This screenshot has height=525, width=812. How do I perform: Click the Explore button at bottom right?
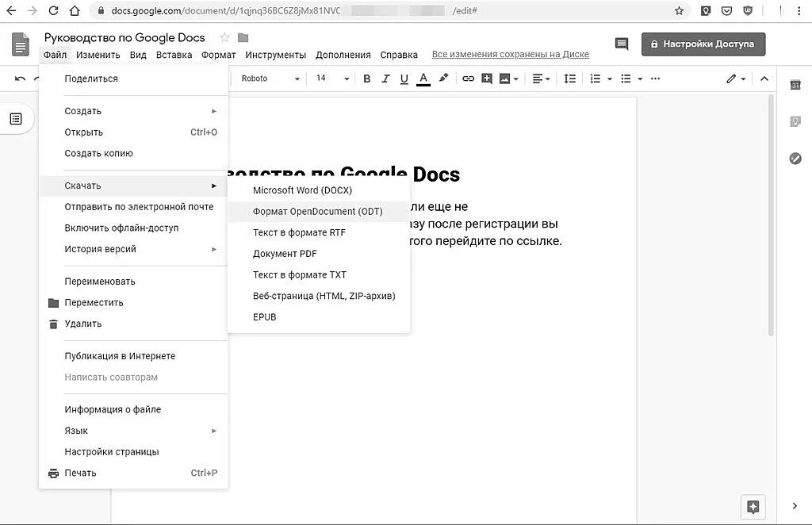tap(753, 507)
